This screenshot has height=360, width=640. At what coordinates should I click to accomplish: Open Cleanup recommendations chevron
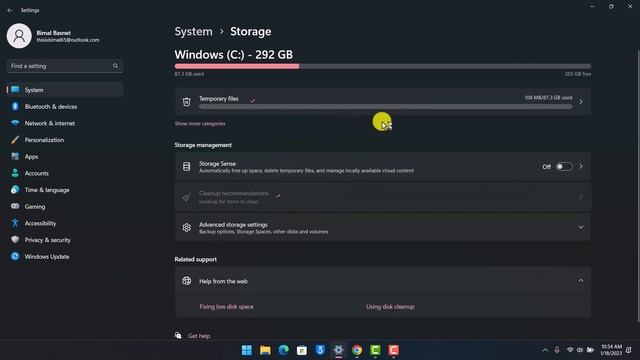(581, 197)
